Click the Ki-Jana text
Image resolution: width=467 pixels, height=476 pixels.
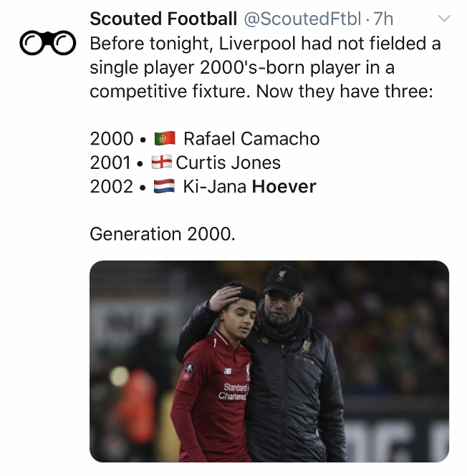(x=215, y=187)
